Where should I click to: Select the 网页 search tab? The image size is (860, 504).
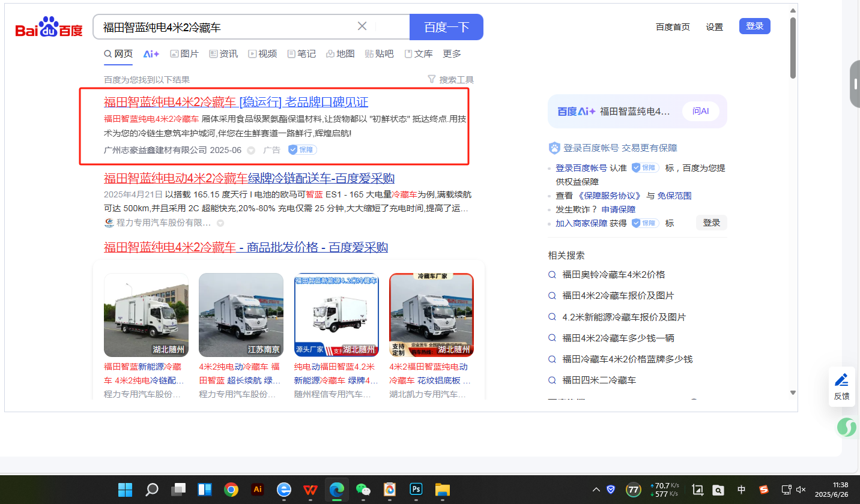[118, 54]
